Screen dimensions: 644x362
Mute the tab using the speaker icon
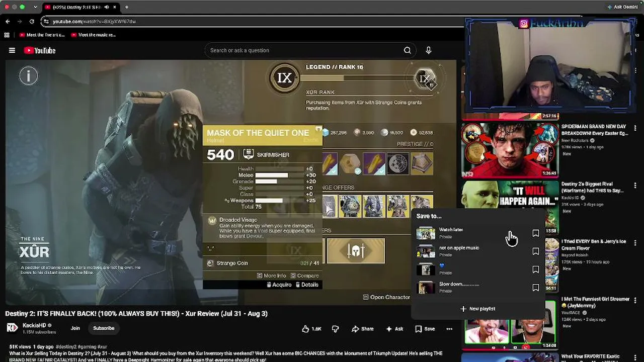[x=107, y=8]
